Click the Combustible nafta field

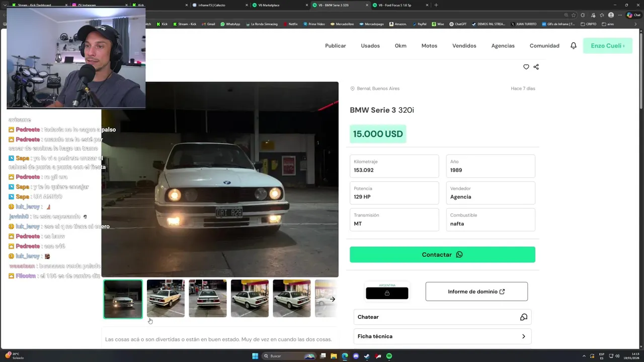pyautogui.click(x=491, y=219)
